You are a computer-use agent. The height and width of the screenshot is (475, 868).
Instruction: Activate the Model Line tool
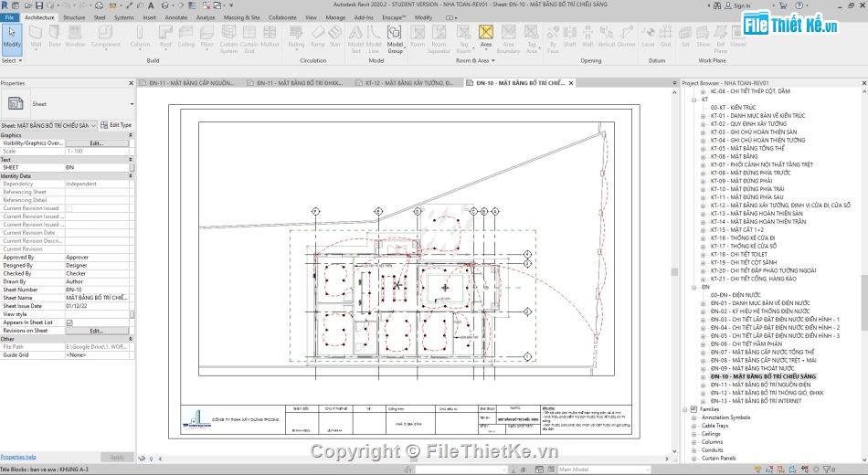(x=374, y=38)
